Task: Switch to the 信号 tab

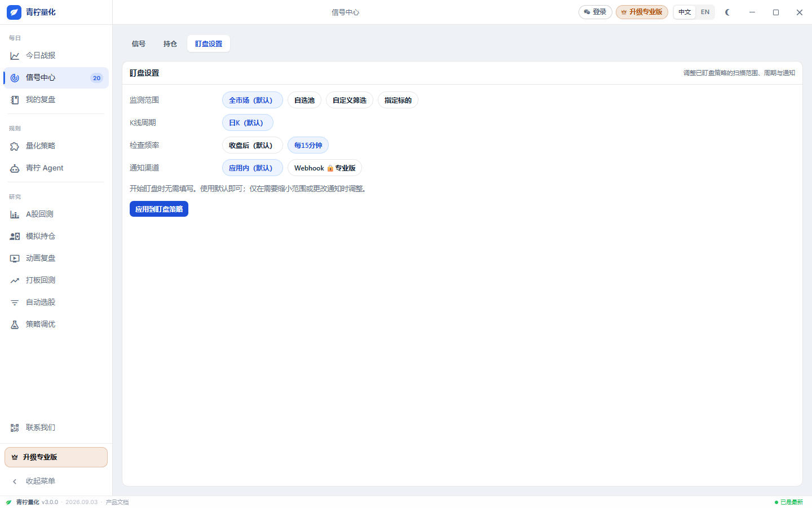Action: [x=139, y=44]
